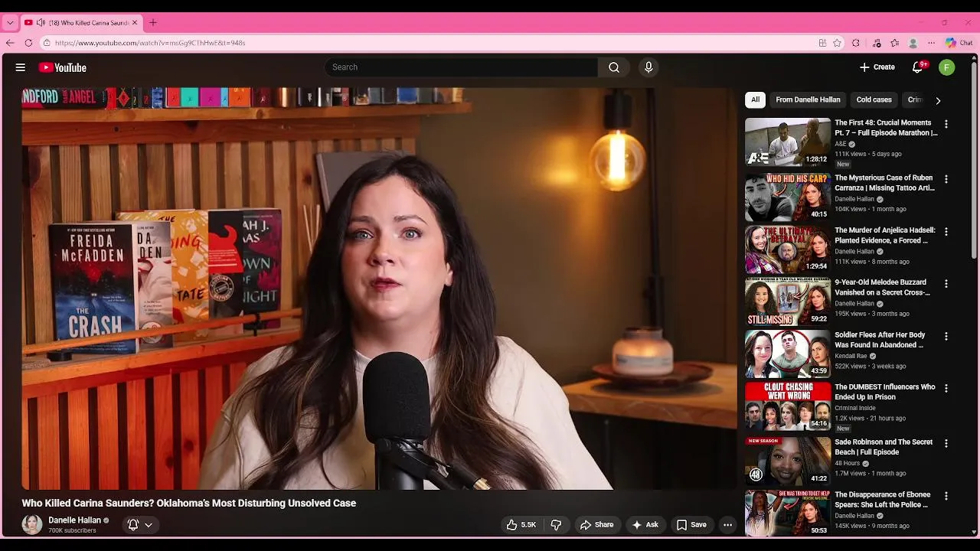Open browser settings and more ellipsis
980x551 pixels.
931,43
